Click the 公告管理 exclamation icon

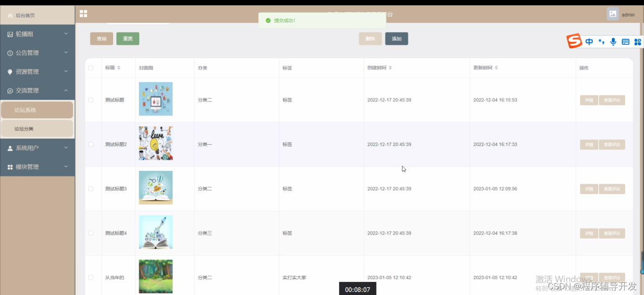(x=10, y=53)
